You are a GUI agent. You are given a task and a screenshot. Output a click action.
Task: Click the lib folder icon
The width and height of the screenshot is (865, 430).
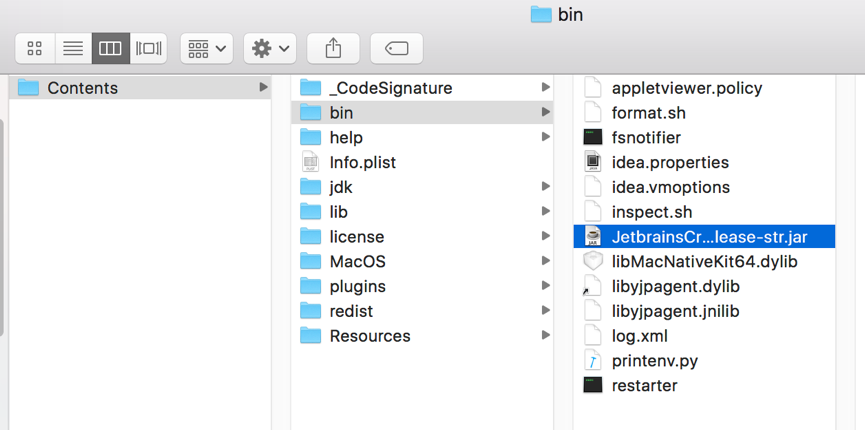[x=311, y=212]
